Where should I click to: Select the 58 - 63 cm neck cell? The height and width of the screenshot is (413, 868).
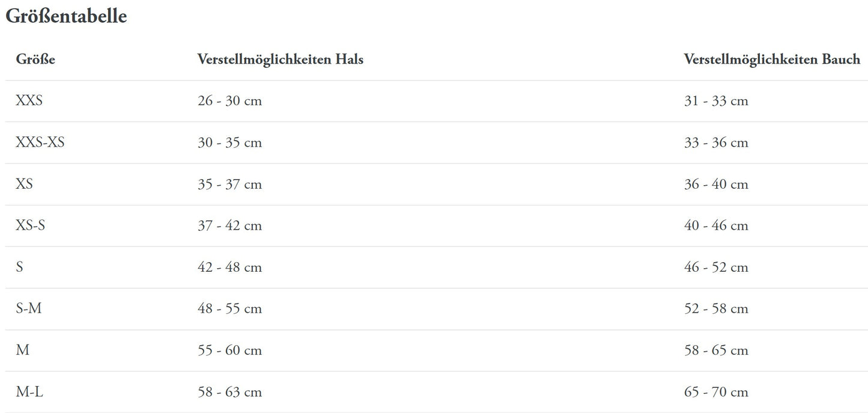pos(229,392)
